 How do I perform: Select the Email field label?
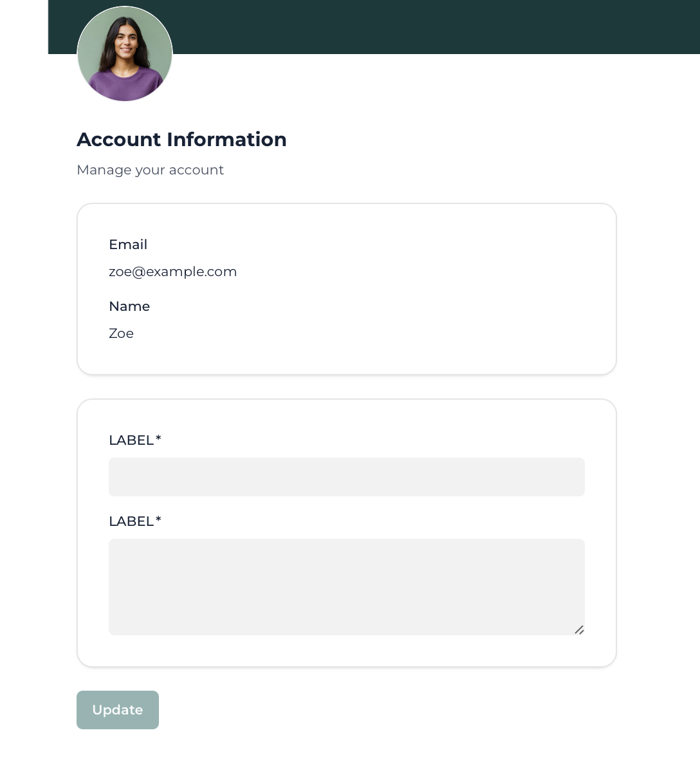(x=128, y=245)
